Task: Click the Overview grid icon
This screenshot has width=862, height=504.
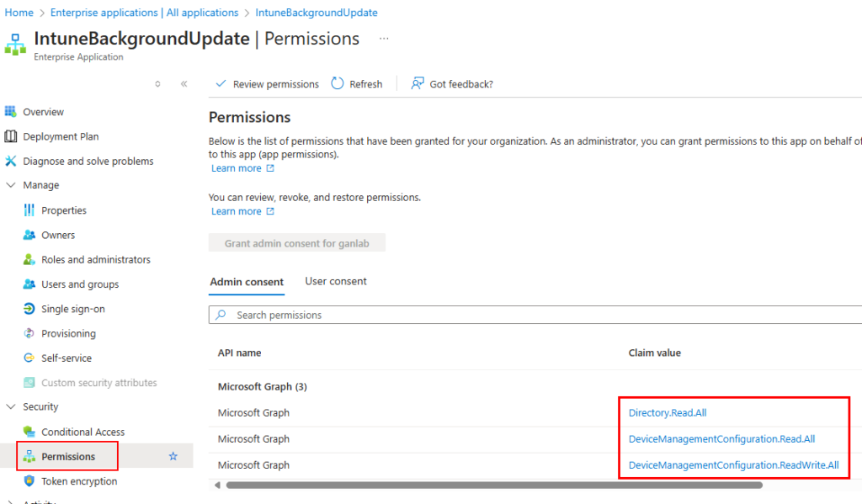Action: [11, 112]
